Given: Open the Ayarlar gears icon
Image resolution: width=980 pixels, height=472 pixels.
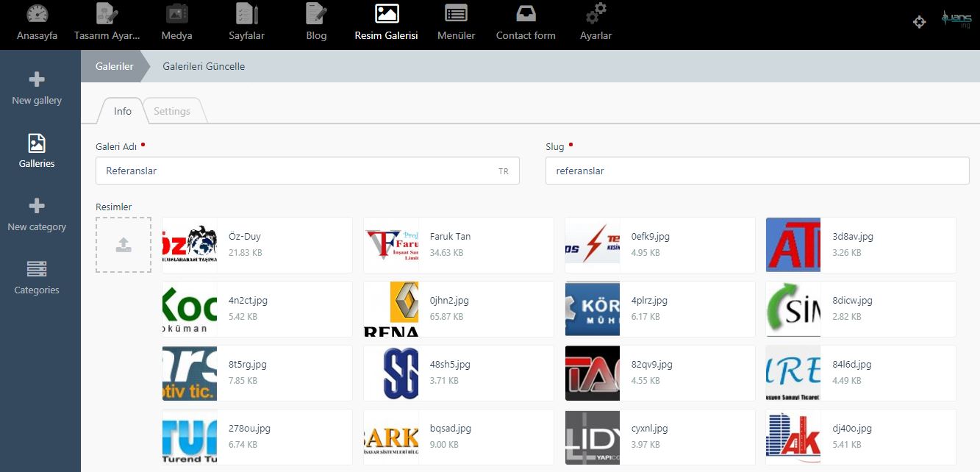Looking at the screenshot, I should [x=595, y=14].
